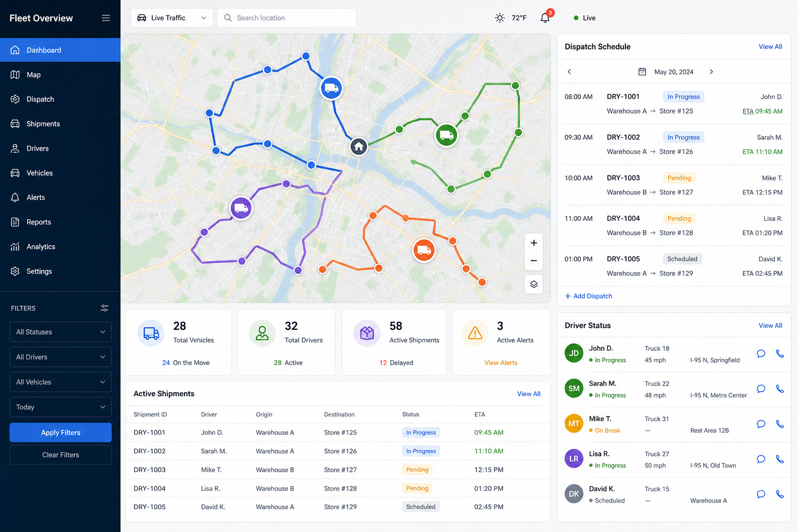Screen dimensions: 798x532
Task: Open Alerts in the sidebar
Action: pos(60,197)
